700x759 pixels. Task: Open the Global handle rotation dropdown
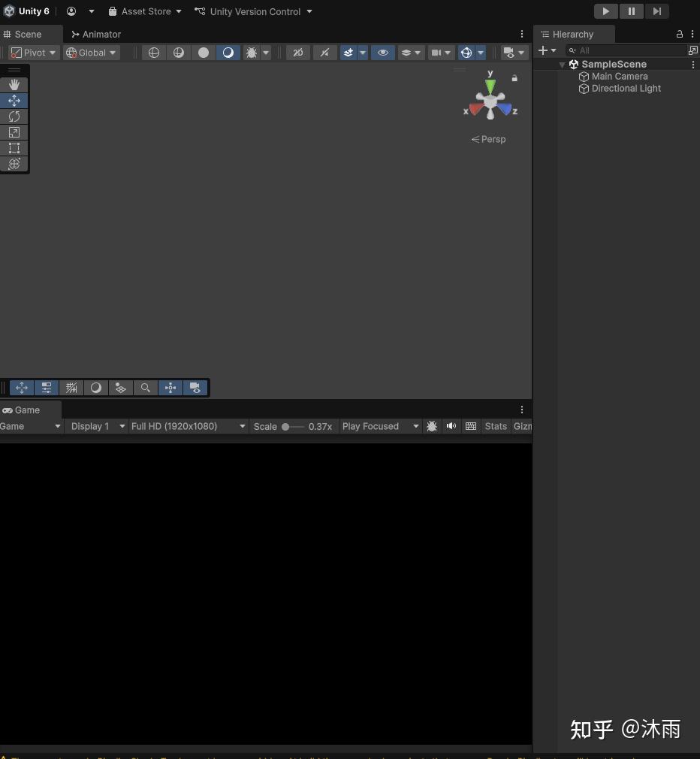coord(92,53)
